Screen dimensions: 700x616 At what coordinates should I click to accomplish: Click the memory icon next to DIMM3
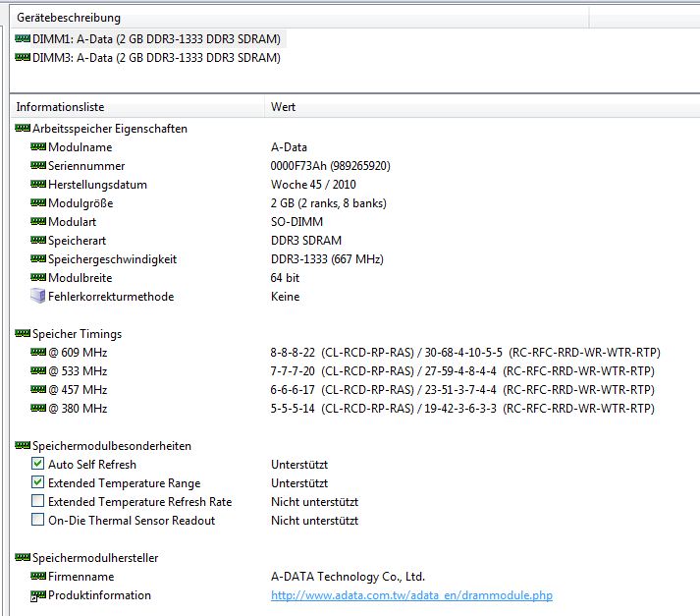tap(23, 57)
